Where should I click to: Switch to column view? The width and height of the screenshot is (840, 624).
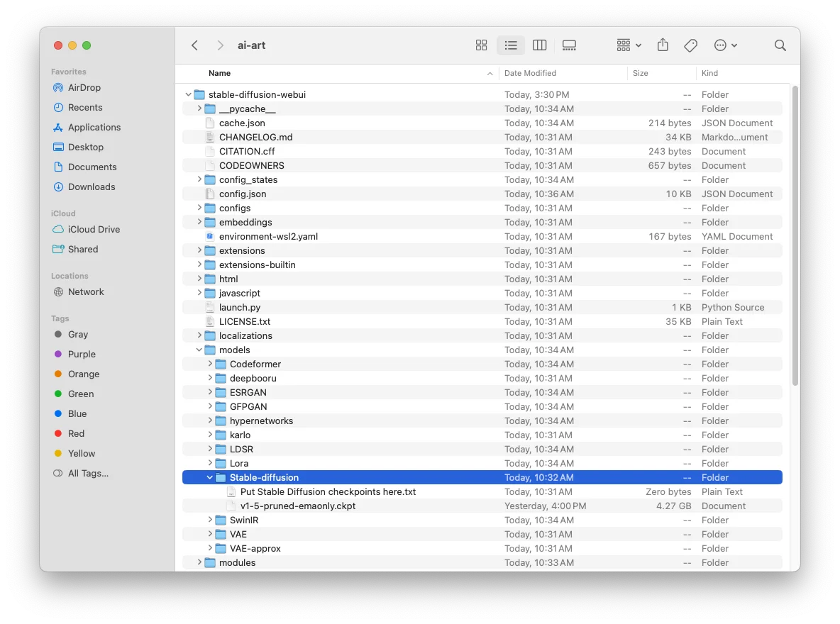pyautogui.click(x=539, y=45)
